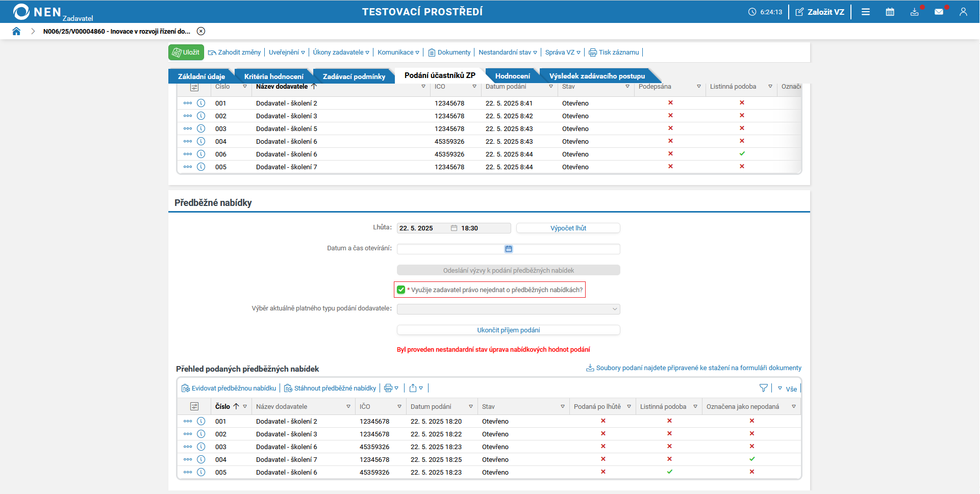Open the user profile icon

point(963,12)
